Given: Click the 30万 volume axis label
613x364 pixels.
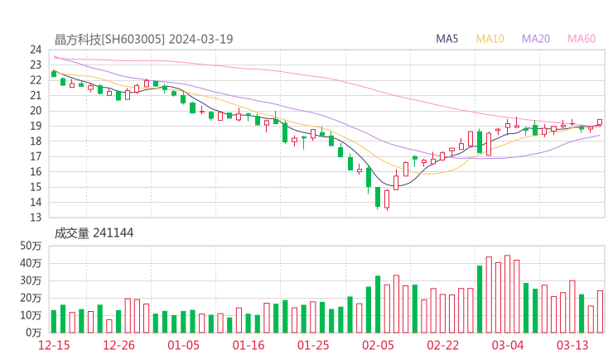Looking at the screenshot, I should point(31,280).
